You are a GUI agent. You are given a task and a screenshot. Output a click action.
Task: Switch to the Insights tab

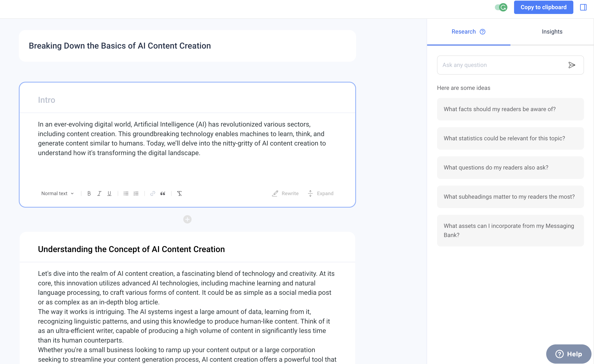[552, 31]
